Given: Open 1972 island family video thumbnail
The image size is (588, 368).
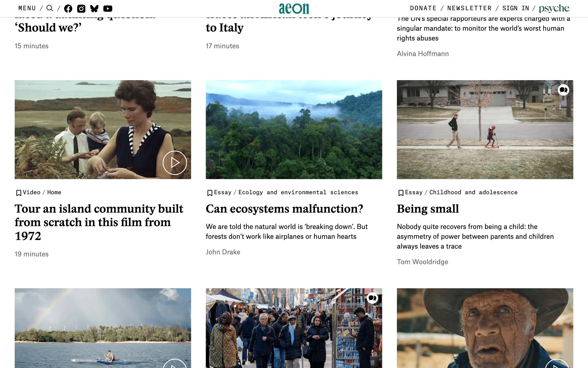Looking at the screenshot, I should 103,130.
